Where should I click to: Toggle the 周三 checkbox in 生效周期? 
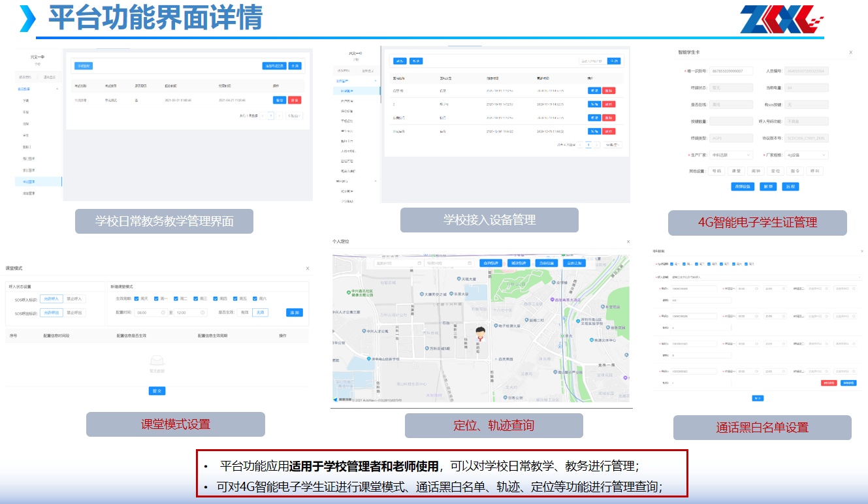tap(196, 298)
